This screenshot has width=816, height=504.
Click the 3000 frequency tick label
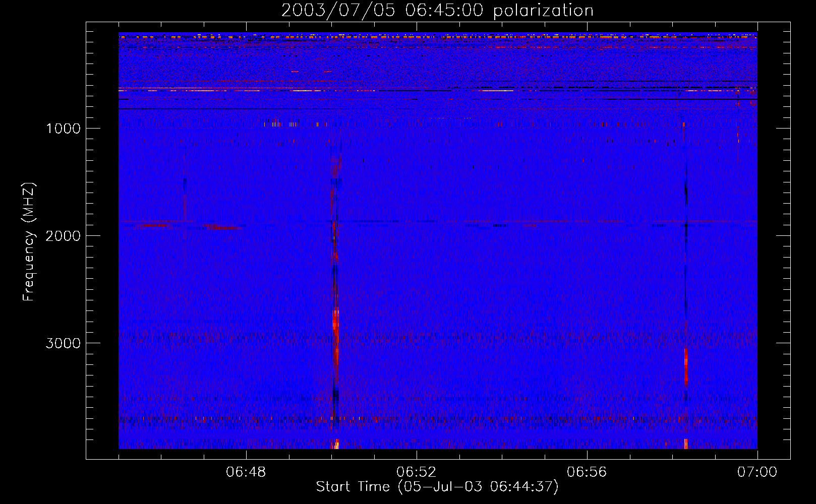click(x=63, y=343)
